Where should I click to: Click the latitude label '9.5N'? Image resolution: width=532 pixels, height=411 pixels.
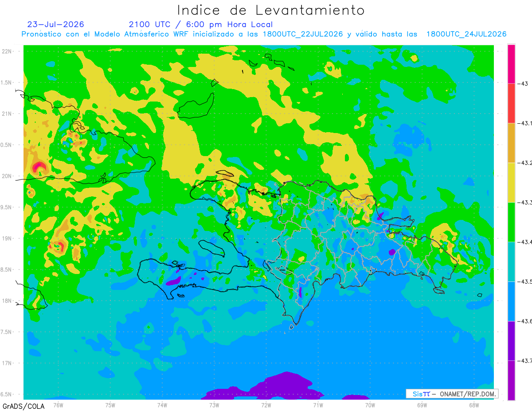pos(7,207)
